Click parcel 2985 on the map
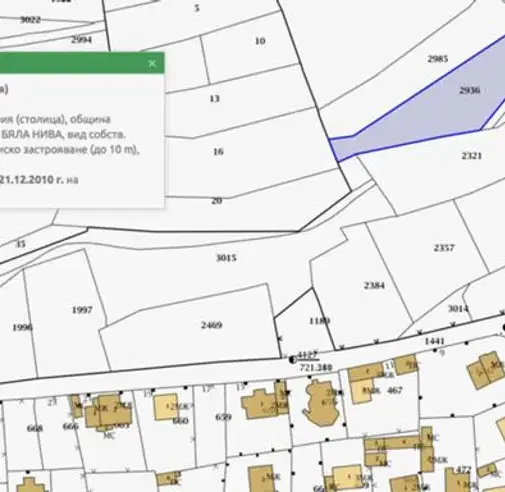The image size is (505, 492). [438, 59]
